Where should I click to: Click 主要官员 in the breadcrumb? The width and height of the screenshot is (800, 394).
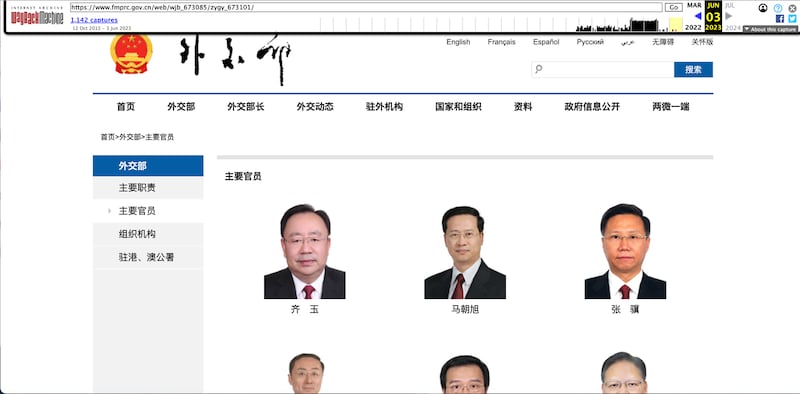[160, 137]
